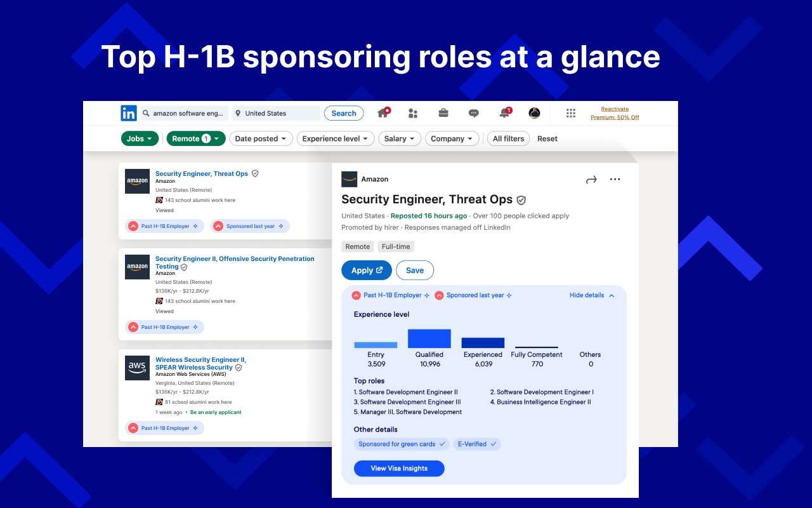
Task: Select Sponsored last year chip in insights panel
Action: click(x=474, y=295)
